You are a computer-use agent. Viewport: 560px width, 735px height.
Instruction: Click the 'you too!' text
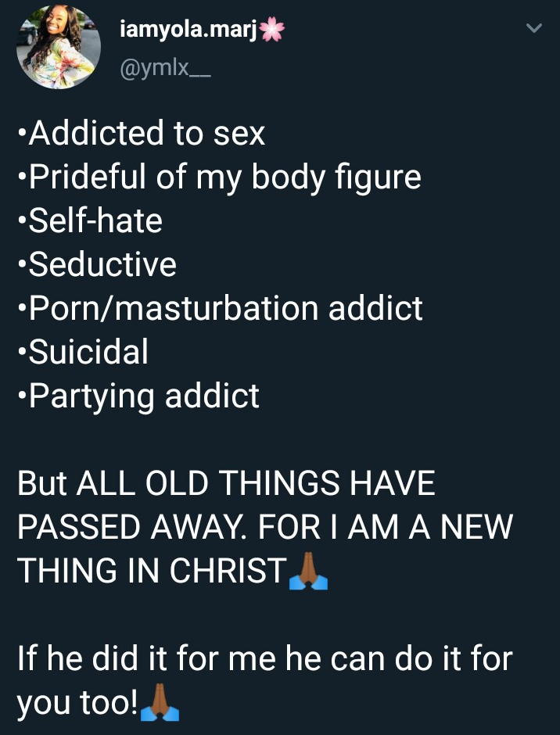pos(77,702)
